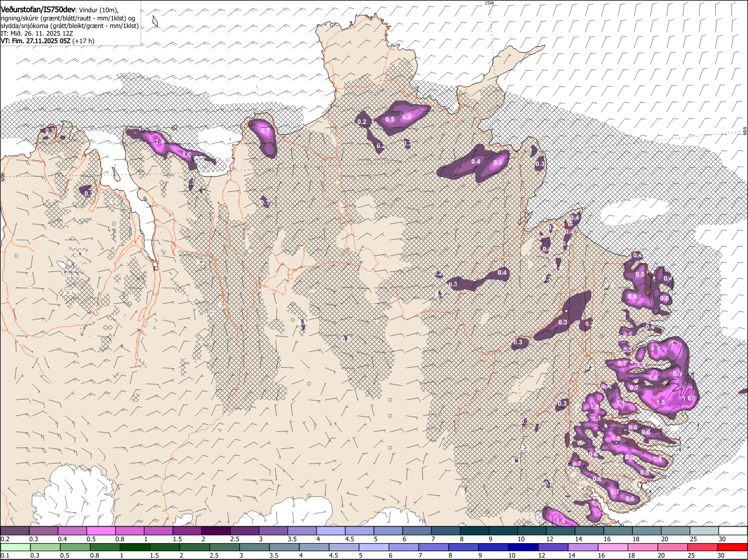Screen dimensions: 748x560
Task: Click the pale green 0.1 swatch in lower legend
Action: click(15, 547)
